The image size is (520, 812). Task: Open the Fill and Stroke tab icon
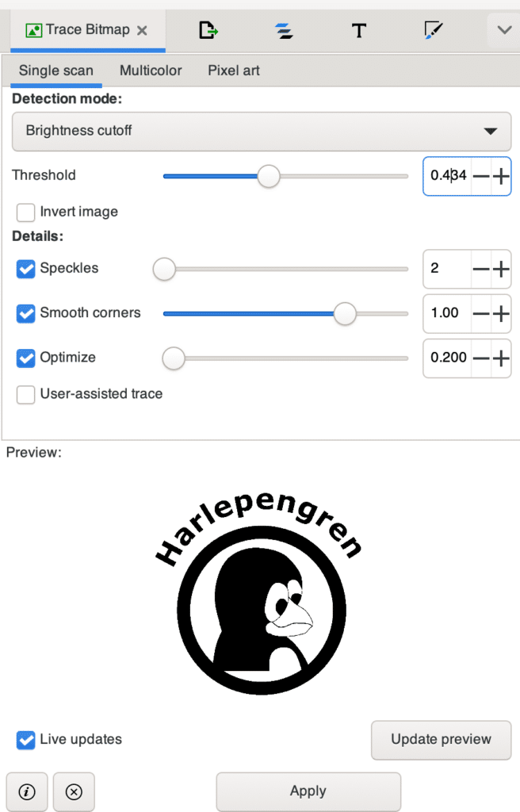(433, 30)
